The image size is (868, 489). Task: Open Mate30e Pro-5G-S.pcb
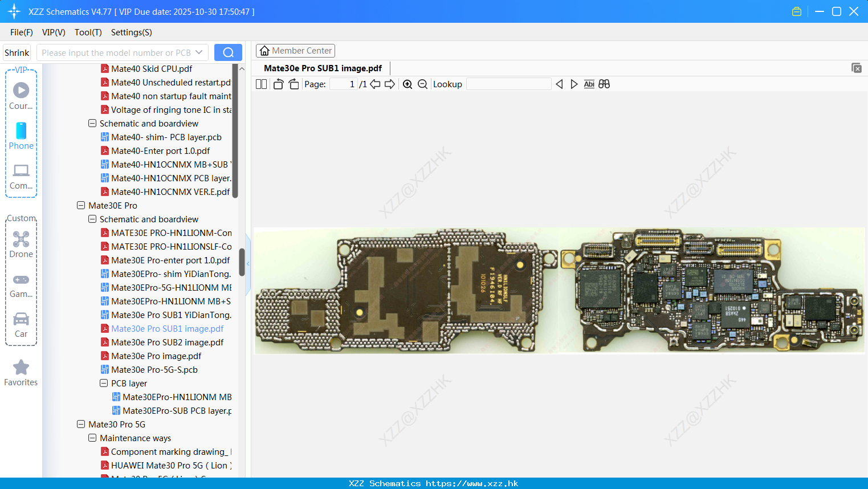154,369
